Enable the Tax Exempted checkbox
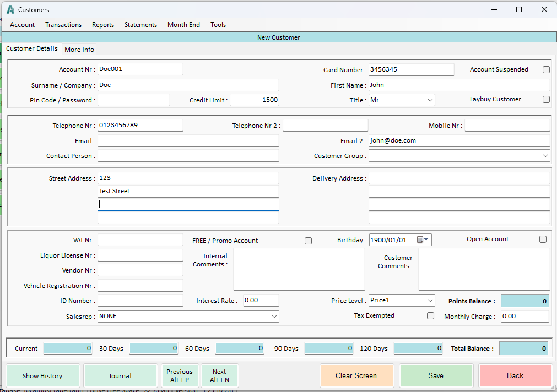The height and width of the screenshot is (392, 557). click(x=430, y=316)
